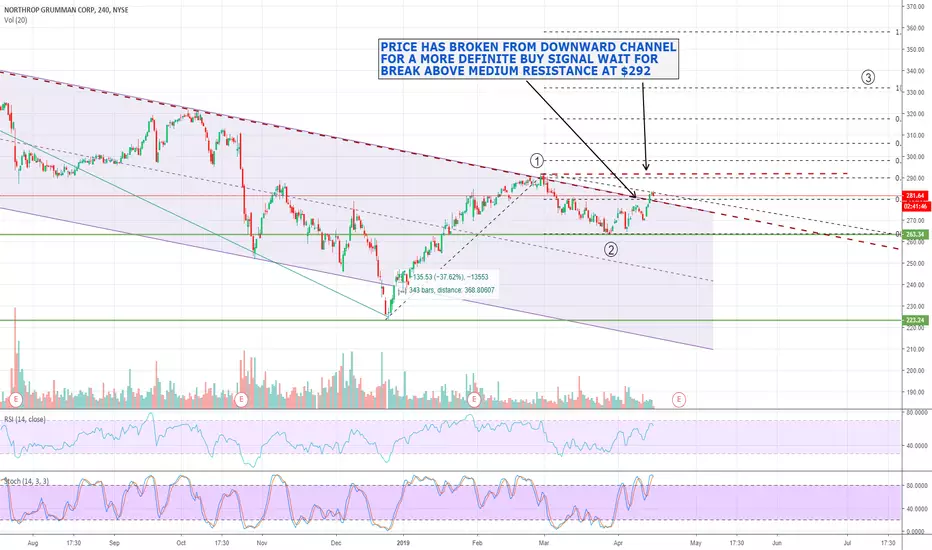Click the Jun label on time axis
Screen dimensions: 932x550
(x=777, y=543)
